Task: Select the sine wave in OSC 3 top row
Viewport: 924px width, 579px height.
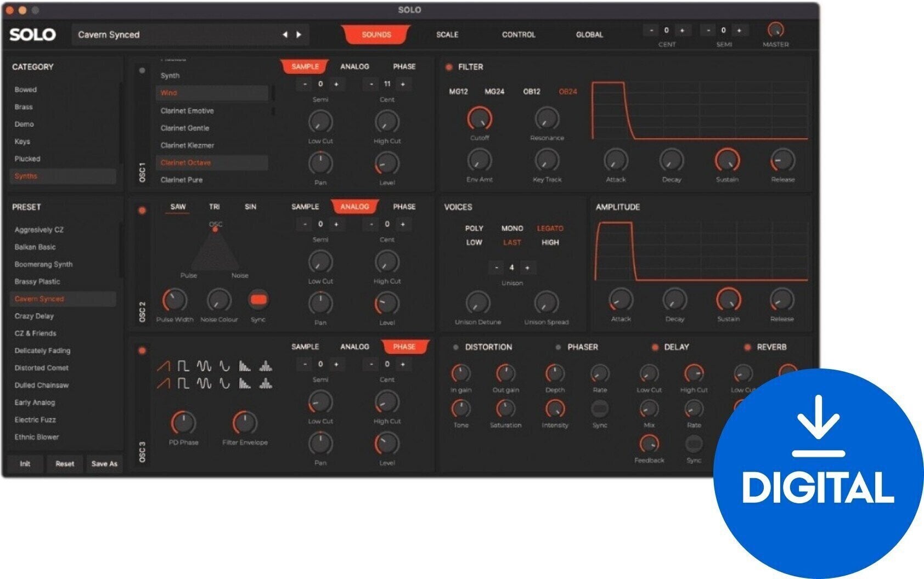Action: point(204,366)
